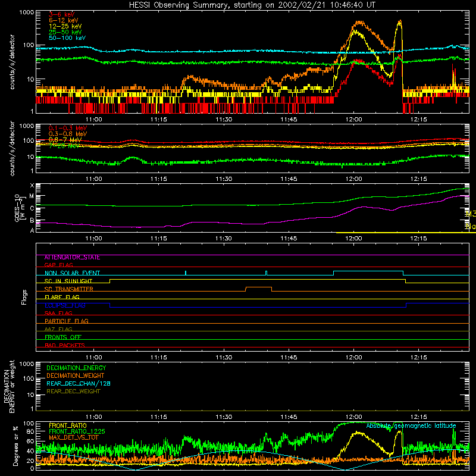This screenshot has width=476, height=476.
Task: Click the FRONT_RATIO legend label
Action: [x=68, y=426]
